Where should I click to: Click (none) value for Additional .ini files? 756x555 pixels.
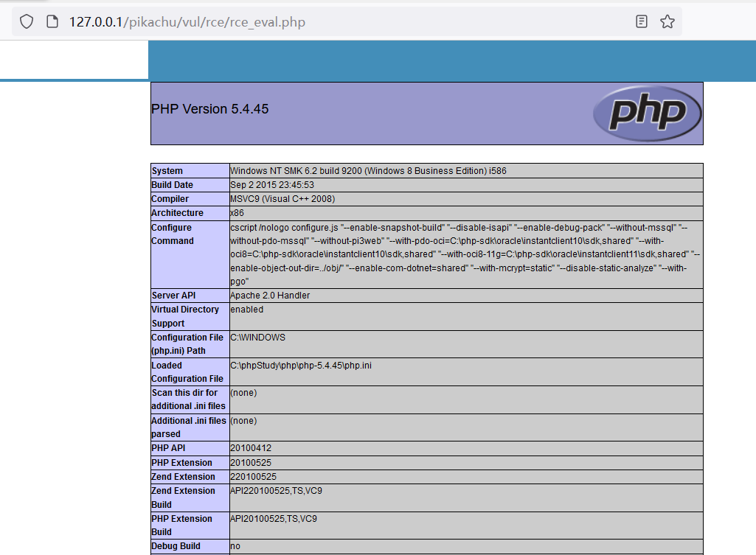(x=243, y=421)
